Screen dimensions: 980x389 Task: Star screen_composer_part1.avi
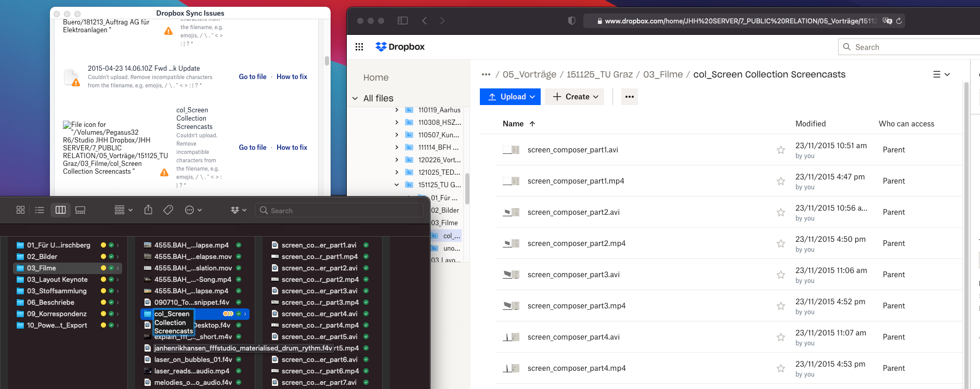(x=780, y=150)
